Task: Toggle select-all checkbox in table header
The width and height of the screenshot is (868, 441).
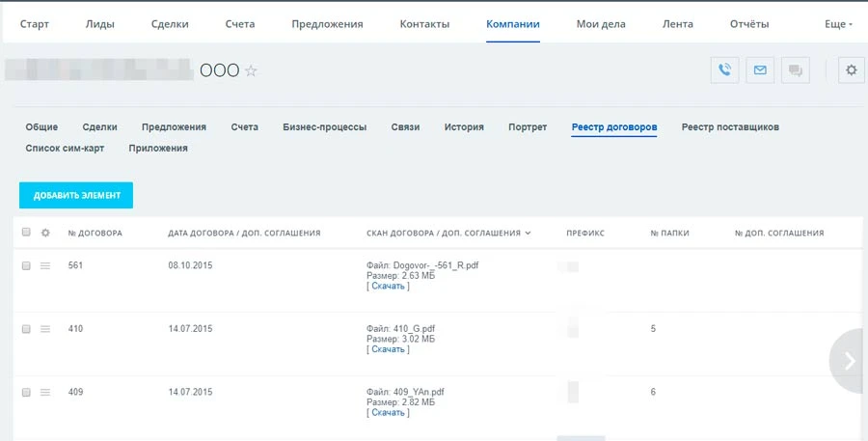Action: click(x=26, y=233)
